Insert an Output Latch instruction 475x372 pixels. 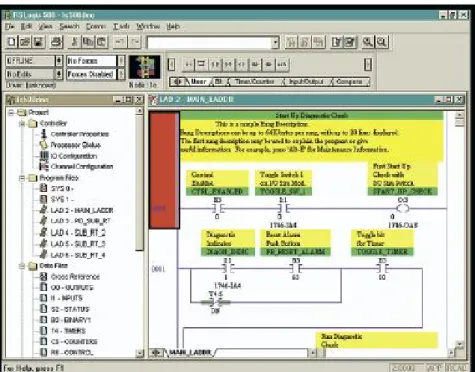point(255,64)
